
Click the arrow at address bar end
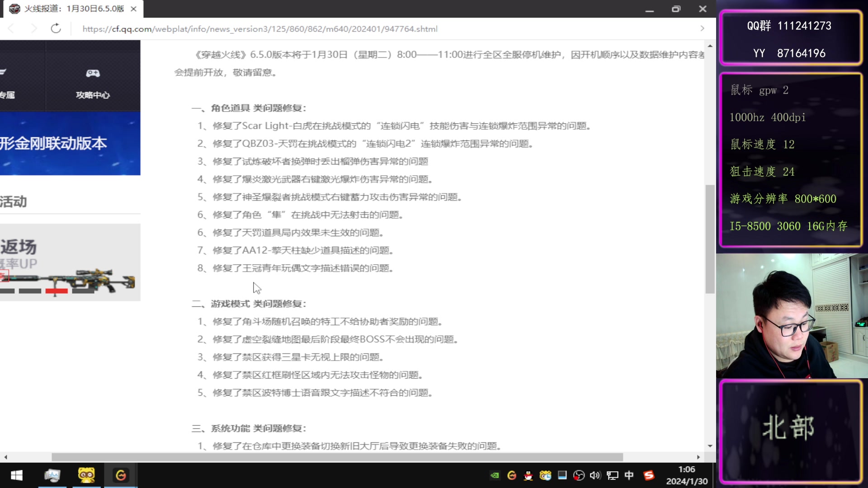tap(702, 28)
